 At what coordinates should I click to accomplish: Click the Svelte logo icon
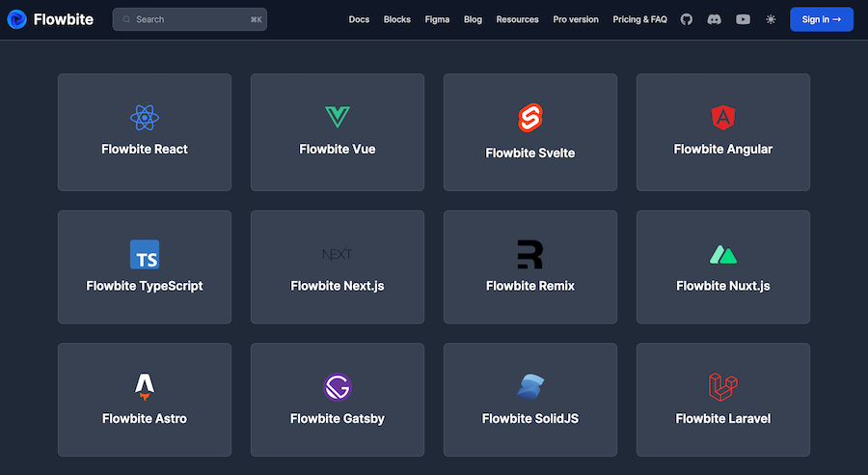[x=530, y=119]
